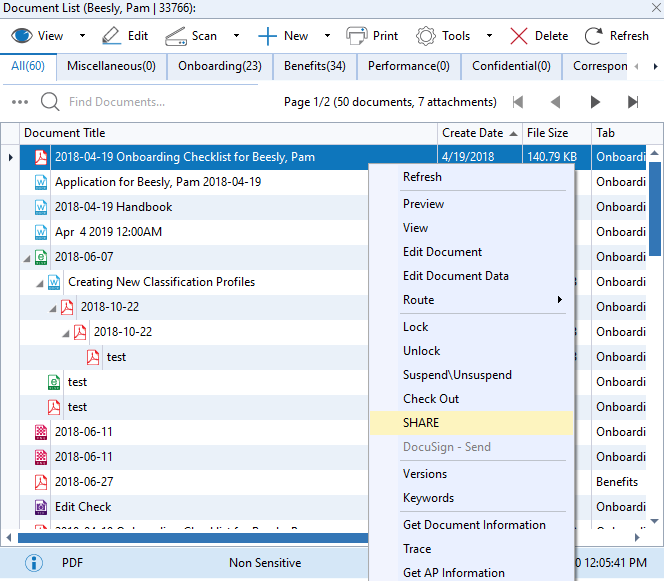This screenshot has height=581, width=664.
Task: Click the red Delete X icon
Action: click(518, 36)
